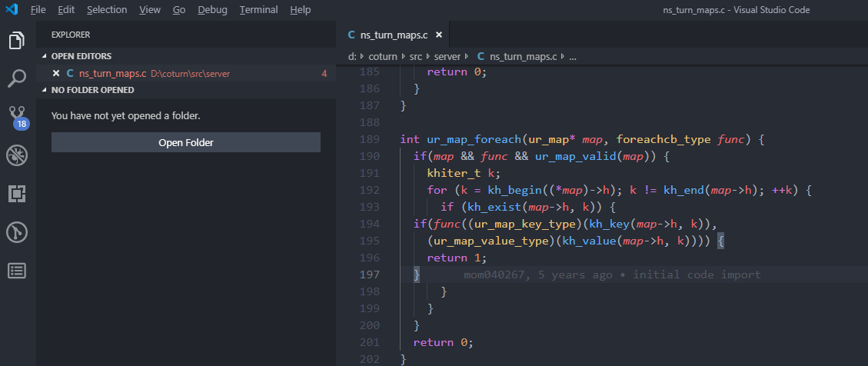
Task: Close ns_turn_maps.c in Open Editors list
Action: pos(56,73)
